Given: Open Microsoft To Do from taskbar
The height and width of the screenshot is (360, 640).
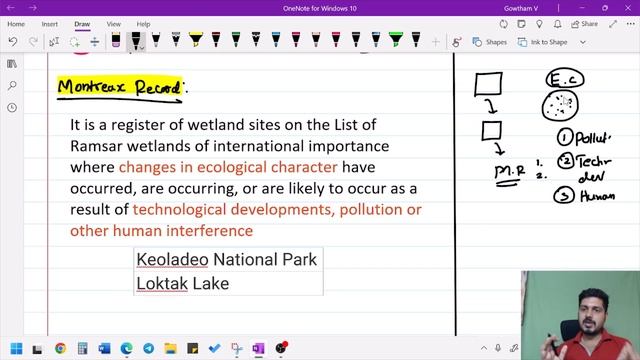Looking at the screenshot, I should tap(215, 348).
